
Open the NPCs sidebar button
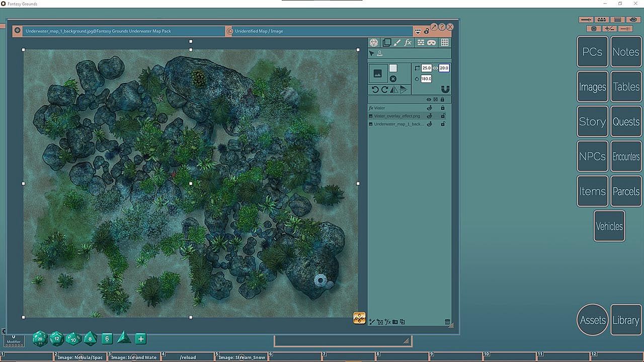[x=592, y=156]
